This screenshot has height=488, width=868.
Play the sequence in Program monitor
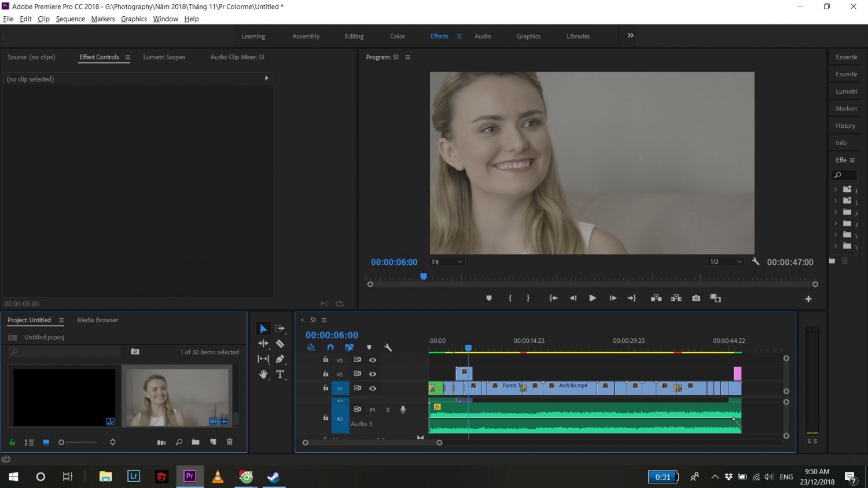tap(593, 298)
